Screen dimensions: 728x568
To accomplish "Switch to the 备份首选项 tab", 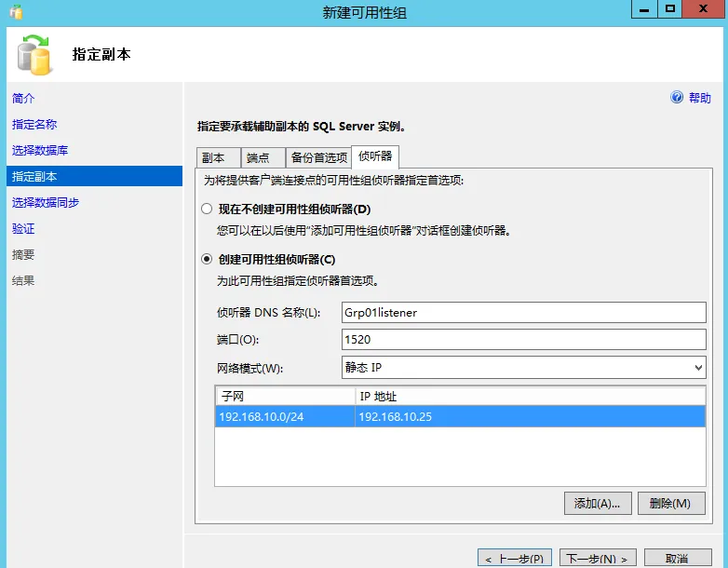I will (318, 158).
